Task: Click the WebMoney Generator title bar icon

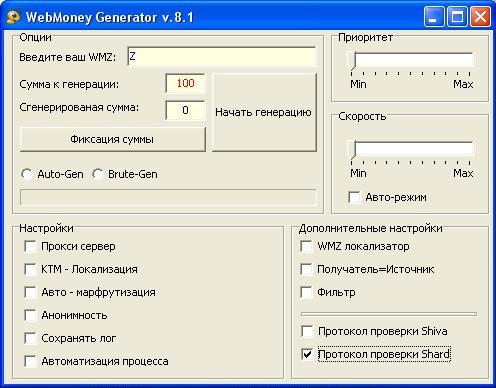Action: (x=13, y=17)
